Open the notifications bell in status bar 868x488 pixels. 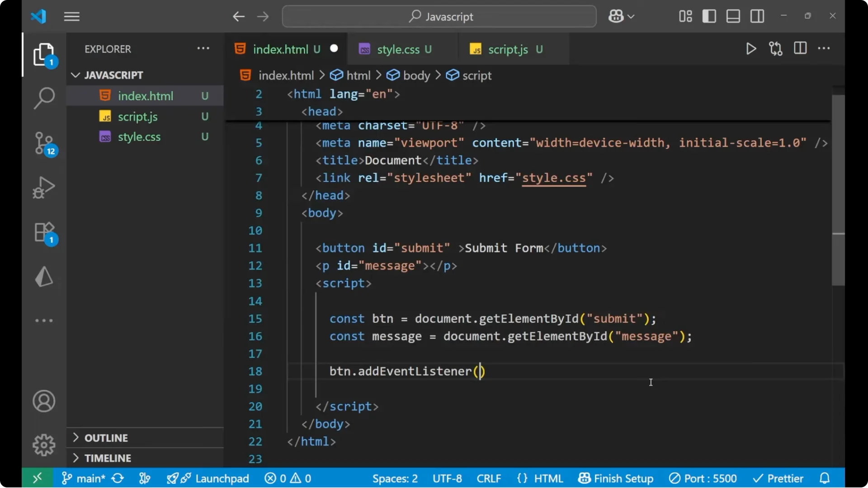[x=824, y=478]
